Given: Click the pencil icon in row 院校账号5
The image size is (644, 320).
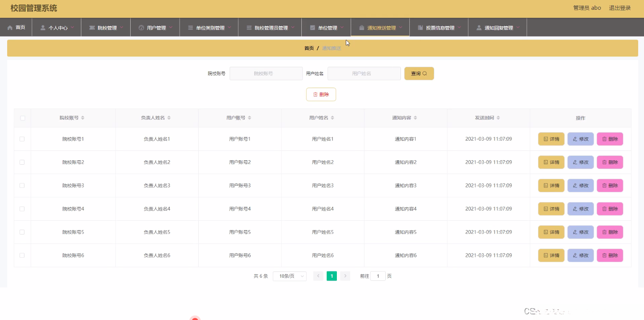Looking at the screenshot, I should pos(575,232).
